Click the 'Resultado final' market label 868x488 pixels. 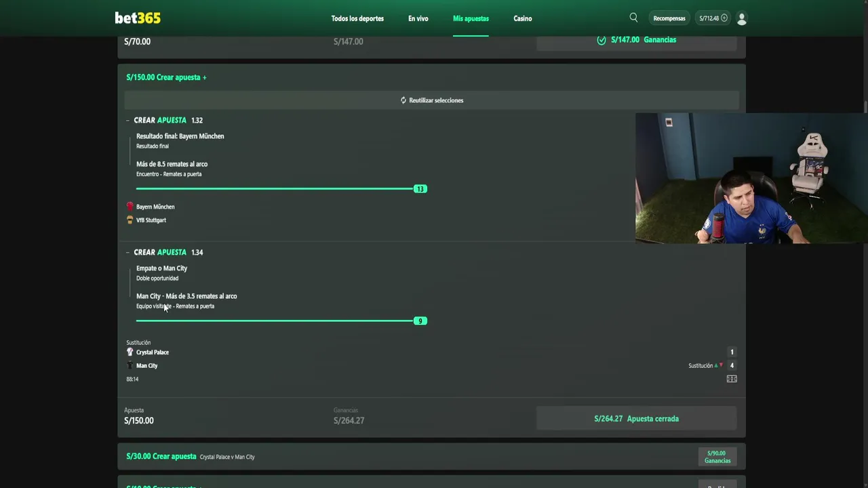coord(153,146)
